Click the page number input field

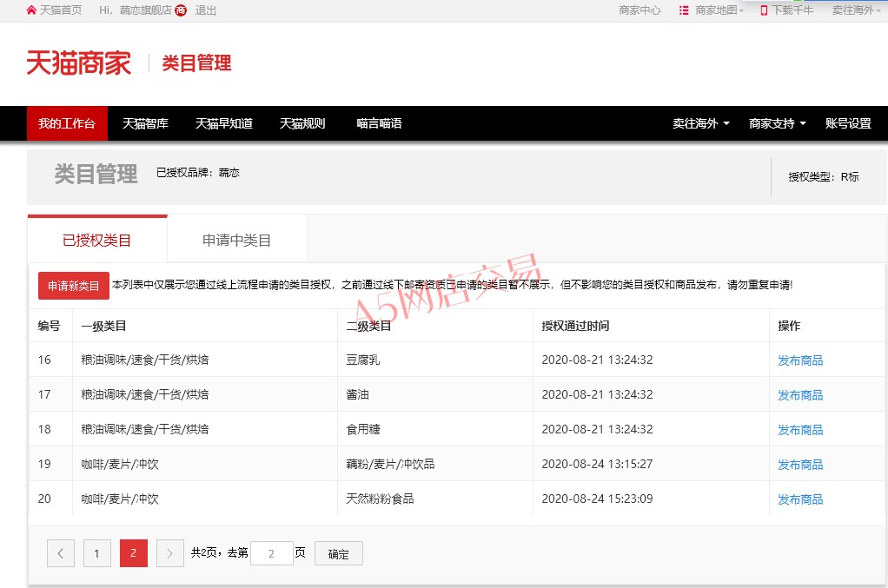click(x=272, y=553)
